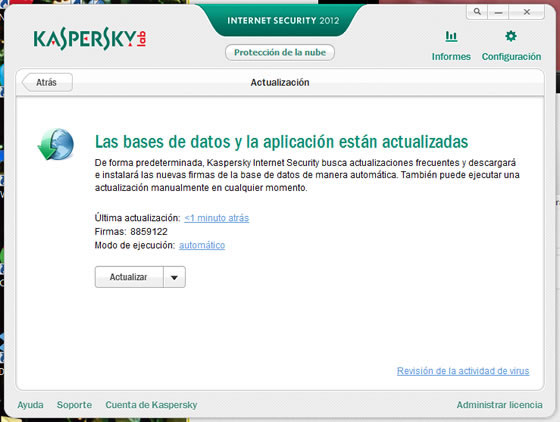
Task: Click the Kaspersky lab logo
Action: point(89,39)
